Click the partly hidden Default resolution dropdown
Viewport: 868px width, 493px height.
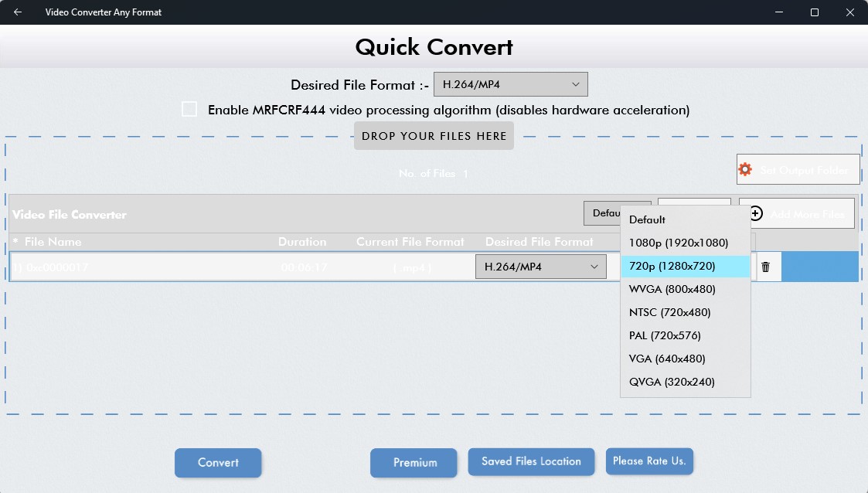[x=602, y=213]
